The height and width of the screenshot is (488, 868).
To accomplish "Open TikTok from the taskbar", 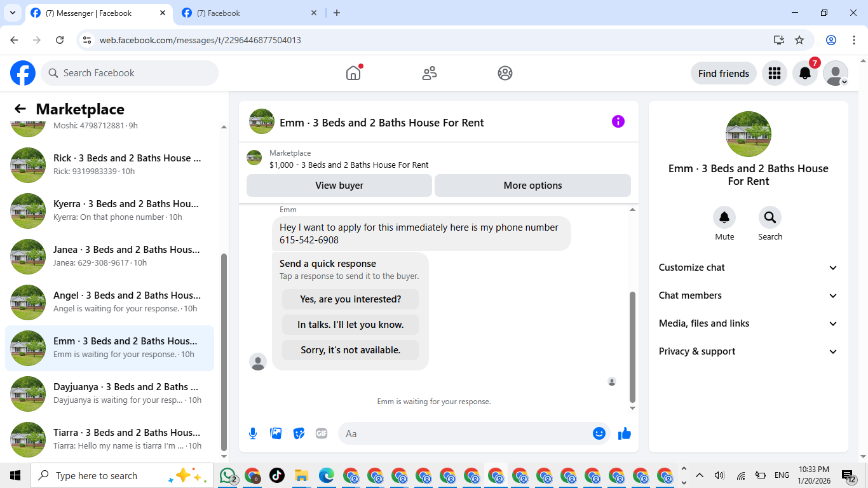I will pyautogui.click(x=277, y=475).
